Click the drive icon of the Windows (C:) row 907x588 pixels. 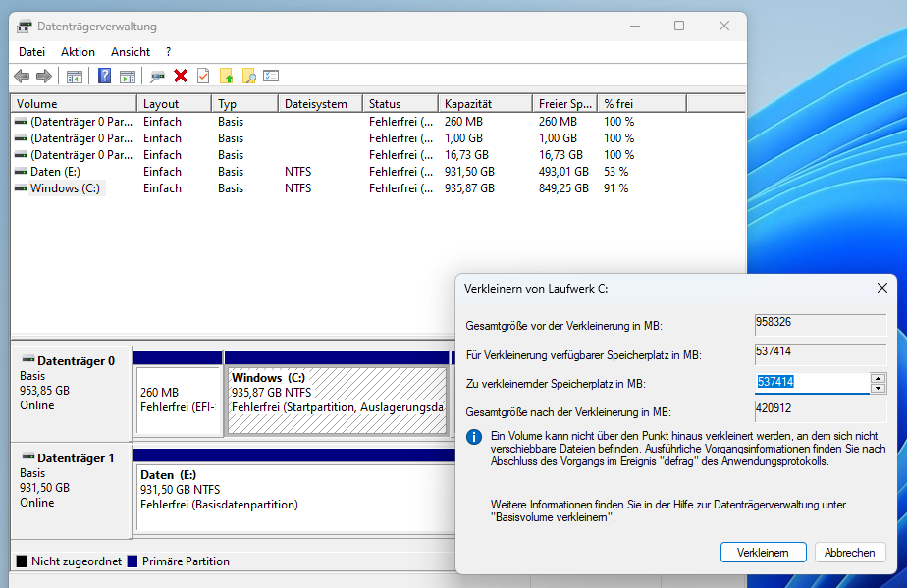[21, 188]
